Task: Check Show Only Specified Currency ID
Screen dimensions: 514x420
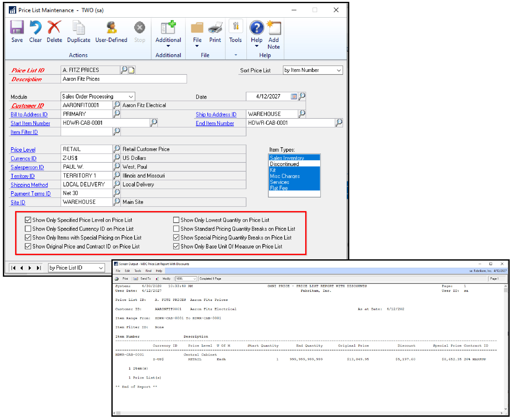Action: tap(28, 228)
